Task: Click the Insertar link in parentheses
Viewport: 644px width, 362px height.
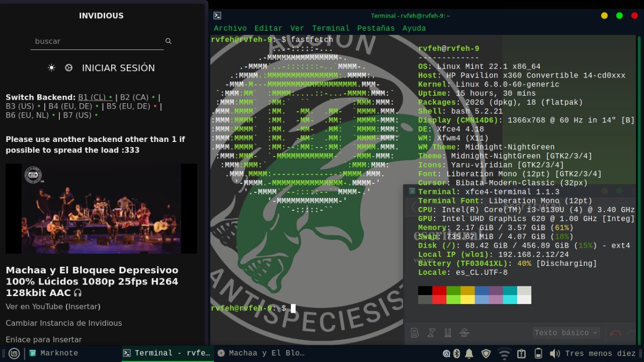Action: click(83, 307)
